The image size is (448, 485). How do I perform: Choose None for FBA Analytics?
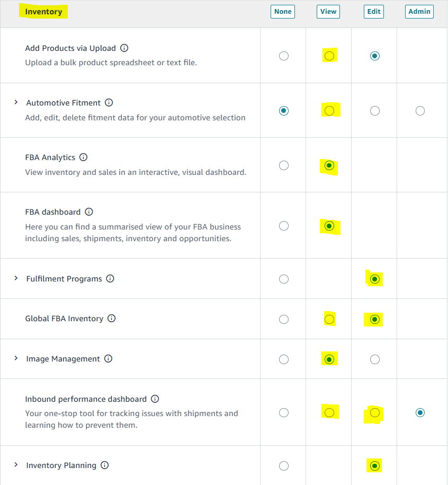coord(284,165)
